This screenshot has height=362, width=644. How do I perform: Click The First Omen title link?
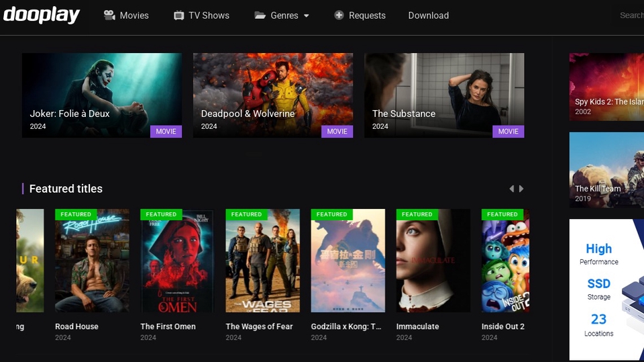pos(168,326)
